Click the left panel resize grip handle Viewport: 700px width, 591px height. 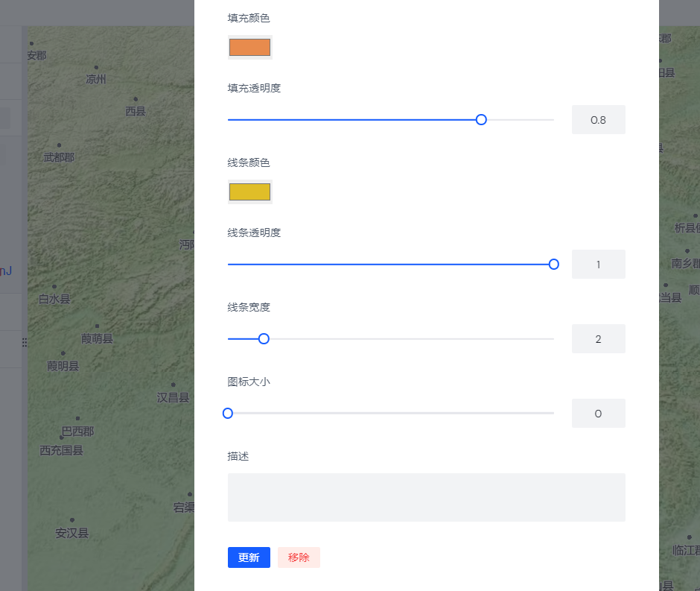25,342
